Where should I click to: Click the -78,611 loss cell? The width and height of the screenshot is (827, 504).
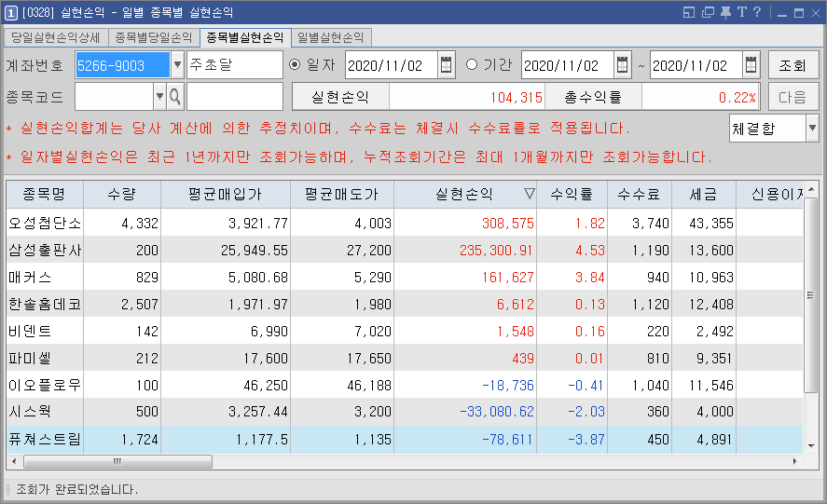tap(465, 439)
